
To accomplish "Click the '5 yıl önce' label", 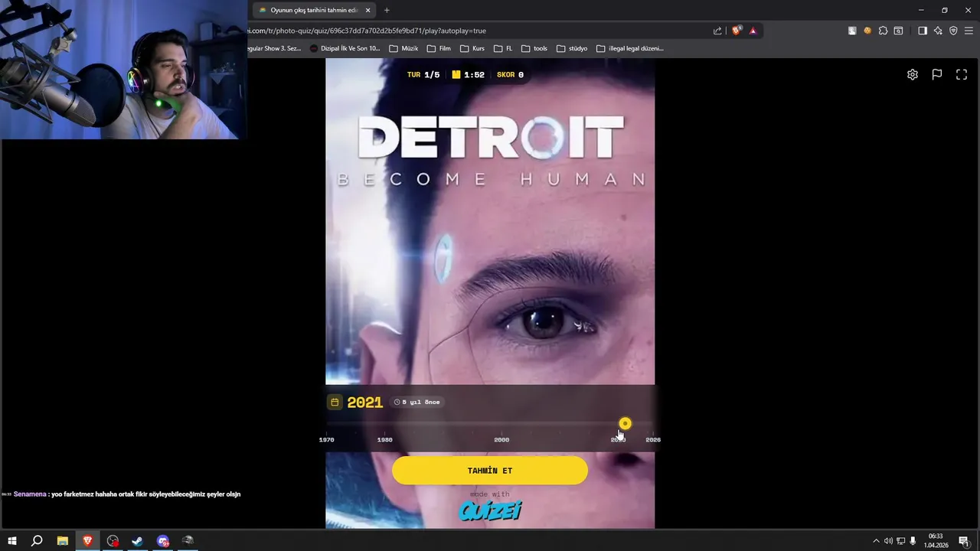I will (417, 402).
